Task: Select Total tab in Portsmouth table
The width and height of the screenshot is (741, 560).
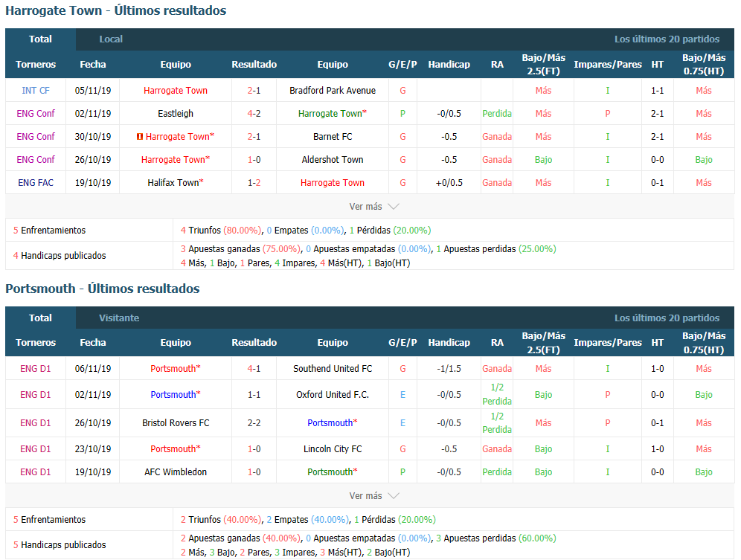Action: [x=40, y=318]
